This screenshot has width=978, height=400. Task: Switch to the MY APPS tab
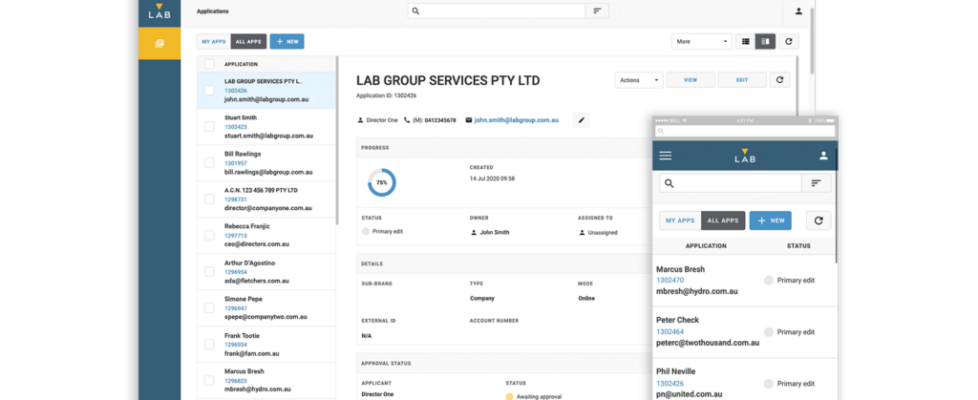tap(213, 42)
